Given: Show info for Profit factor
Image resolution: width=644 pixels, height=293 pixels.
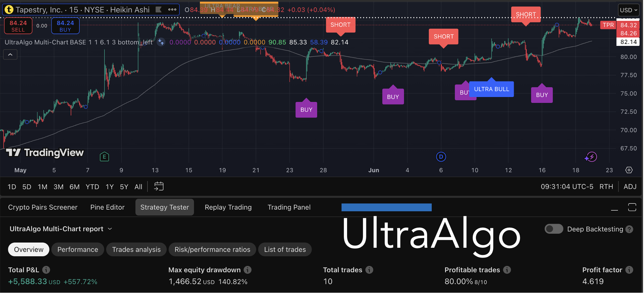Looking at the screenshot, I should click(x=629, y=270).
